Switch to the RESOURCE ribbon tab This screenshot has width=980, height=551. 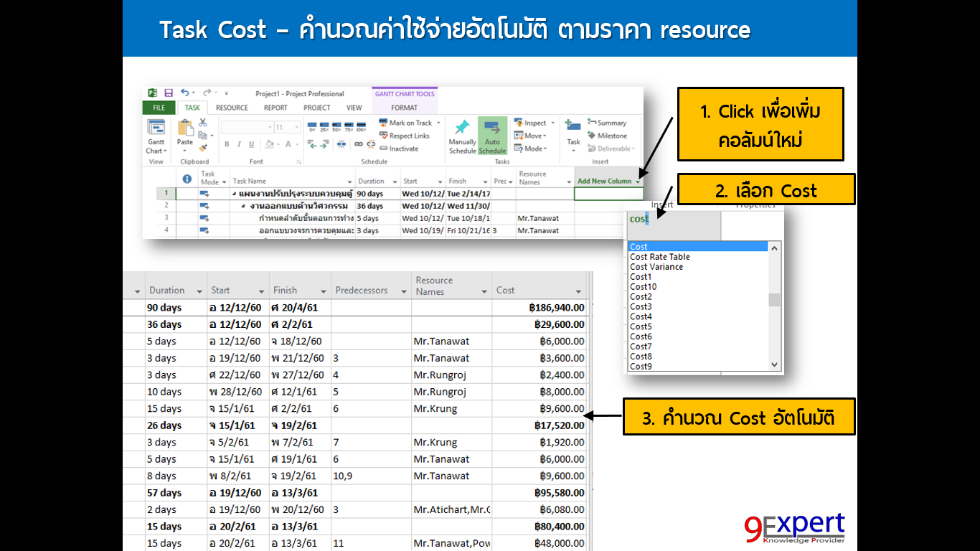232,108
